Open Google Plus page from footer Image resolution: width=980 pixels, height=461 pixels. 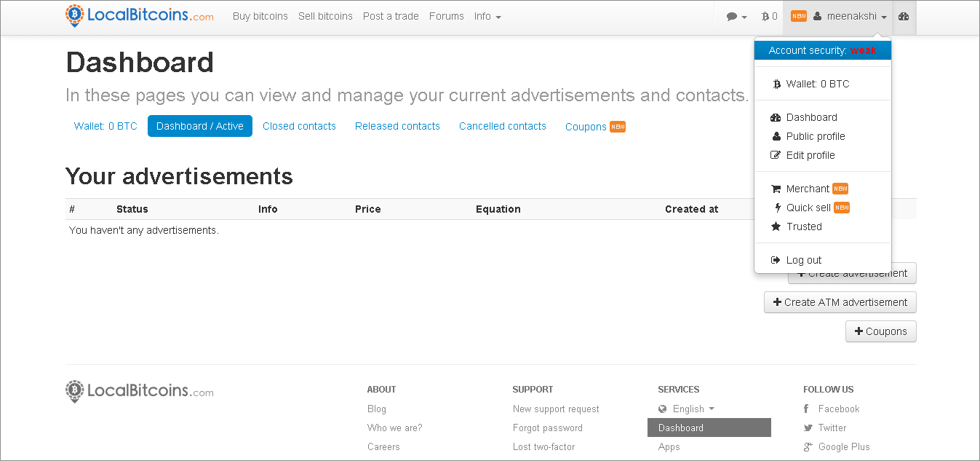[843, 447]
